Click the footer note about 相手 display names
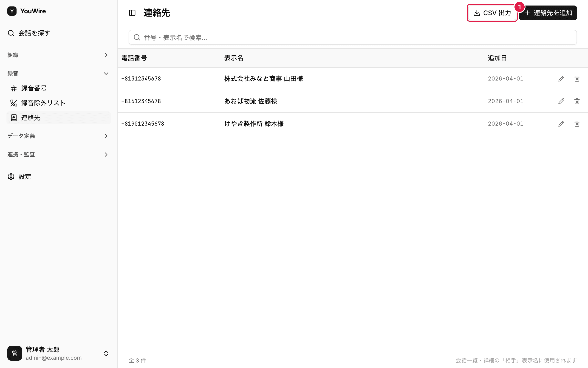 pyautogui.click(x=516, y=360)
